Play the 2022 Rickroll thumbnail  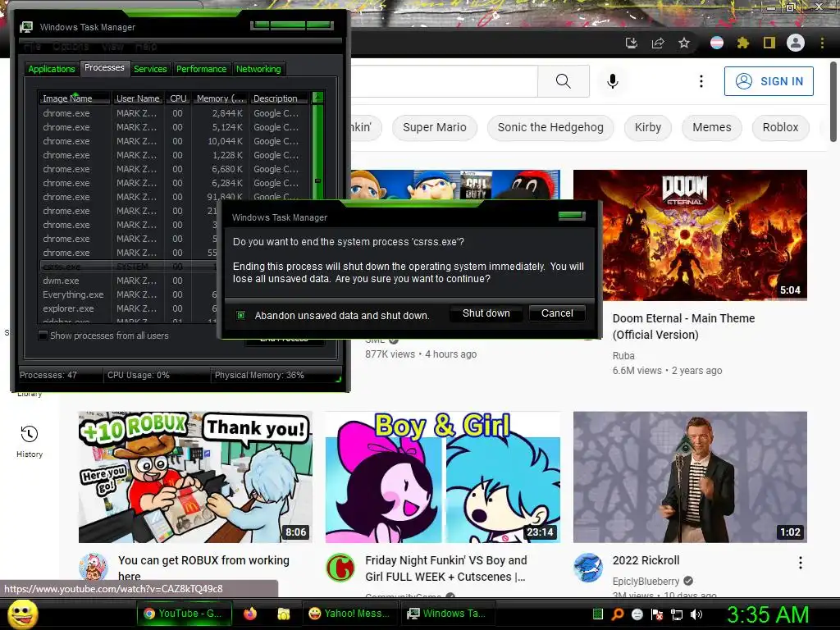coord(690,477)
